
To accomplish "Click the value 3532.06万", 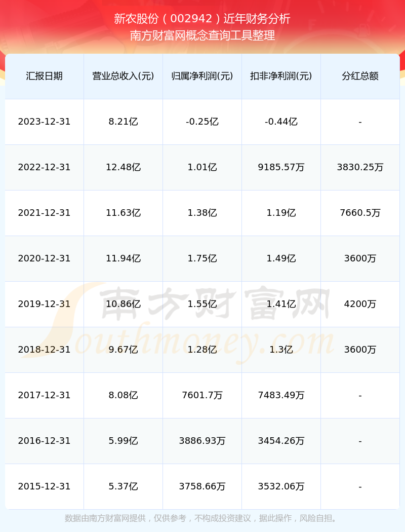I will click(281, 486).
